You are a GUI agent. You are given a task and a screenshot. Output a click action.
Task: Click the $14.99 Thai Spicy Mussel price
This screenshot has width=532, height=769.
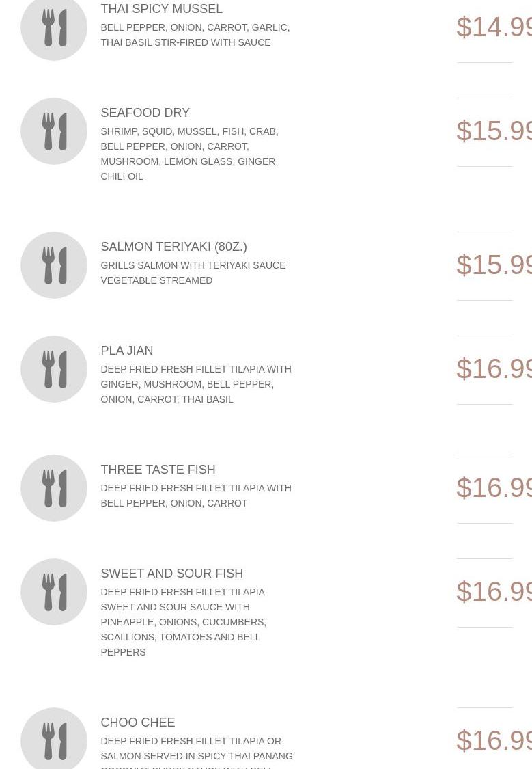[494, 27]
